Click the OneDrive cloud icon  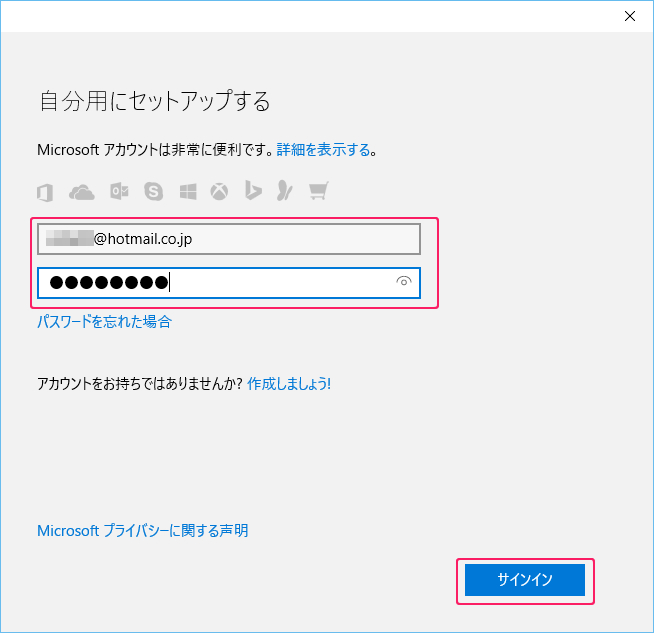[82, 192]
